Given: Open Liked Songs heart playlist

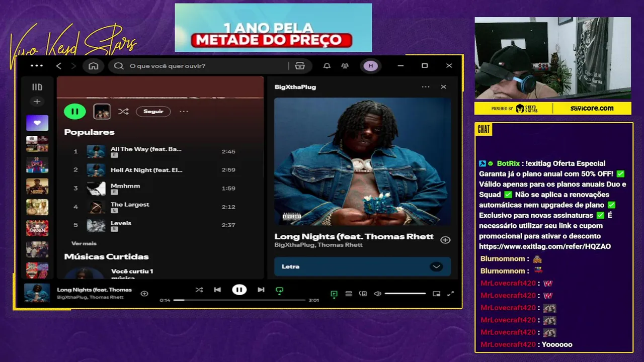Looking at the screenshot, I should (x=37, y=123).
